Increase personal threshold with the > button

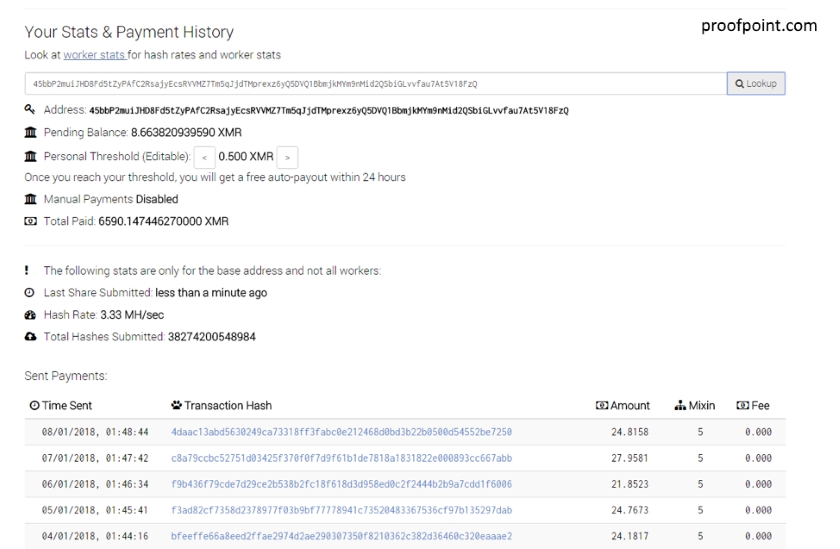pos(287,157)
